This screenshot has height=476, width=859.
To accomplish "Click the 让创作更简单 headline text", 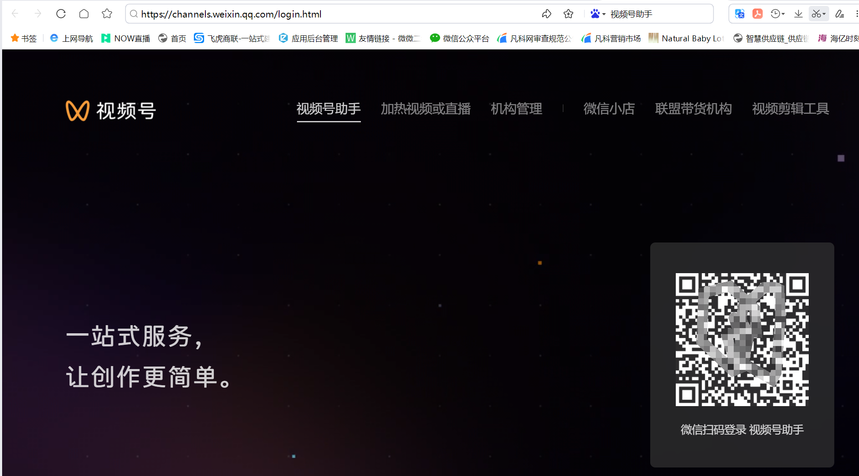I will (x=149, y=377).
